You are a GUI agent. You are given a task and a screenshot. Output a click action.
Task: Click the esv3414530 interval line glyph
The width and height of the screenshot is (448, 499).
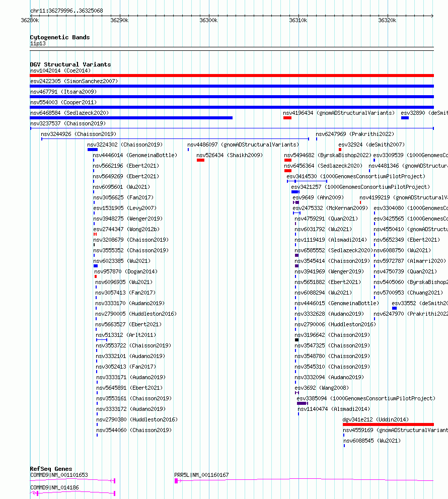point(307,181)
